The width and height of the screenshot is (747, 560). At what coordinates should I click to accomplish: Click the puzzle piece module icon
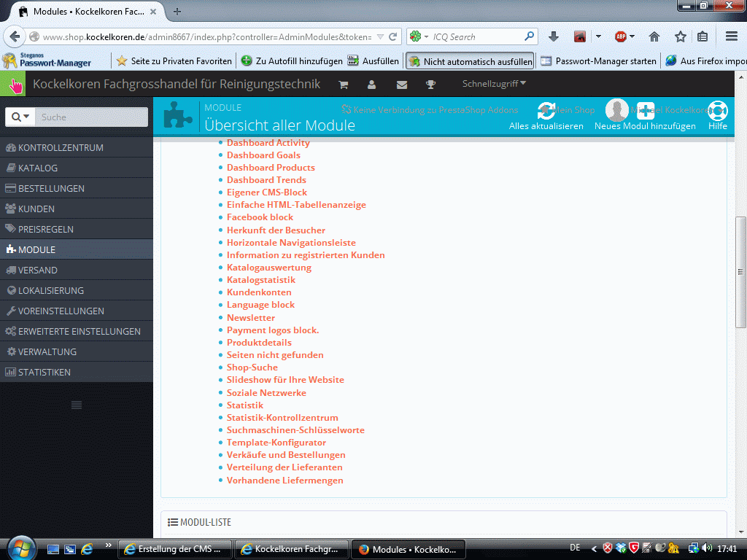[178, 115]
